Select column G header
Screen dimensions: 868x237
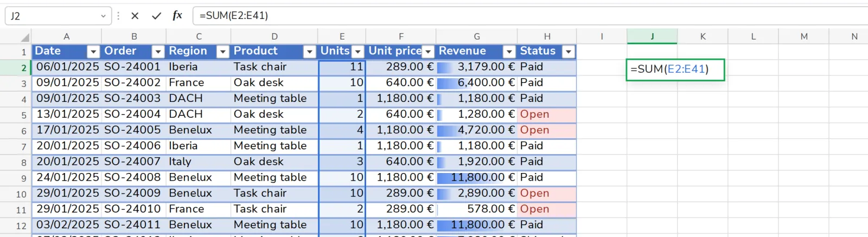tap(476, 36)
